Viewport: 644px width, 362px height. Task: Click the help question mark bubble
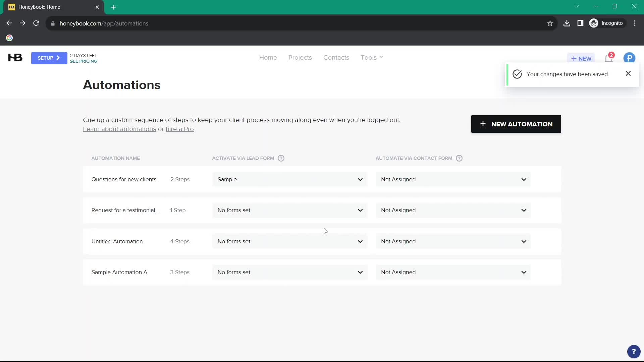[634, 352]
